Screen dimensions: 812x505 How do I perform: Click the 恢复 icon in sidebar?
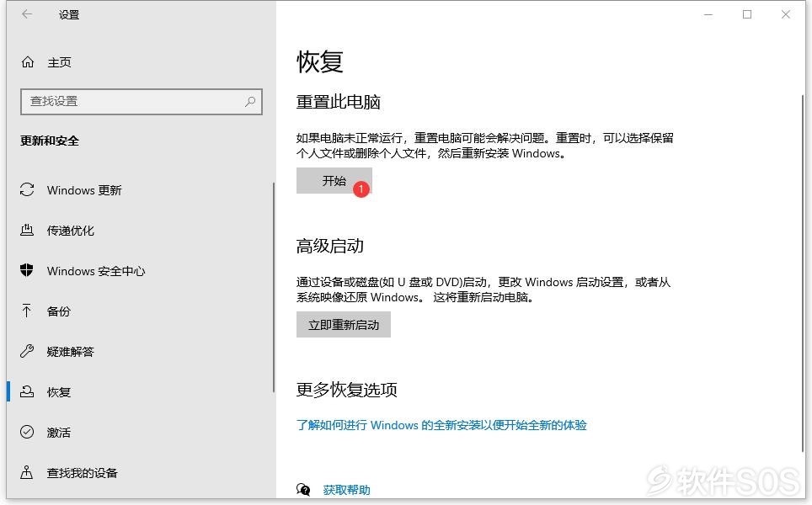pyautogui.click(x=27, y=391)
